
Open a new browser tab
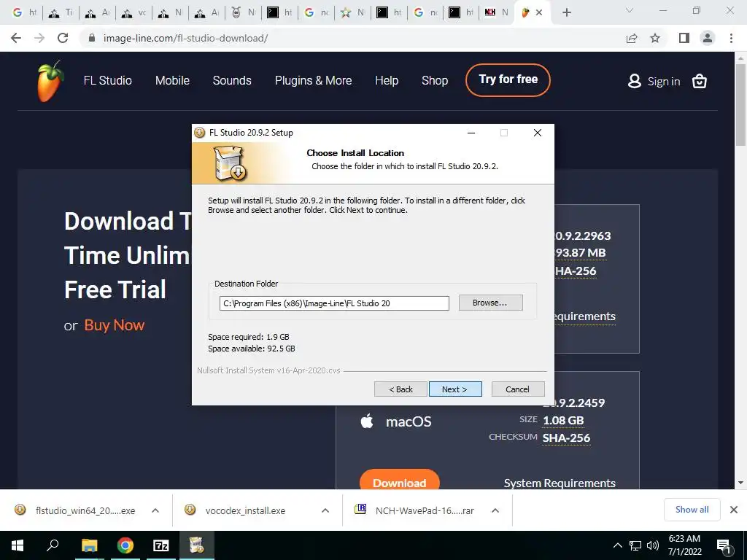[566, 12]
